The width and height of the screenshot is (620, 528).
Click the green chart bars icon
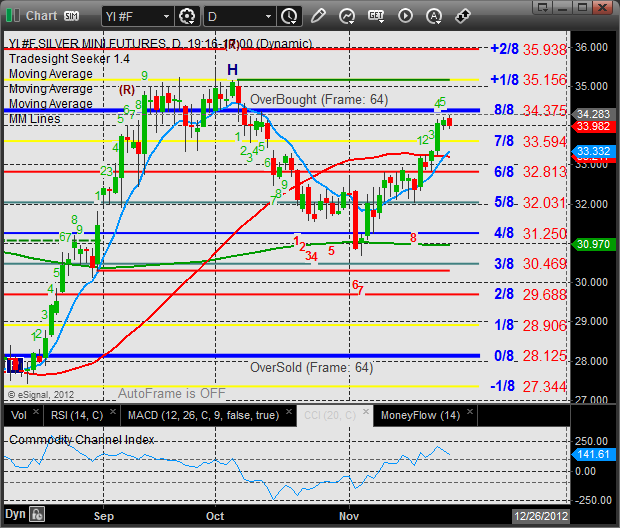[x=13, y=15]
